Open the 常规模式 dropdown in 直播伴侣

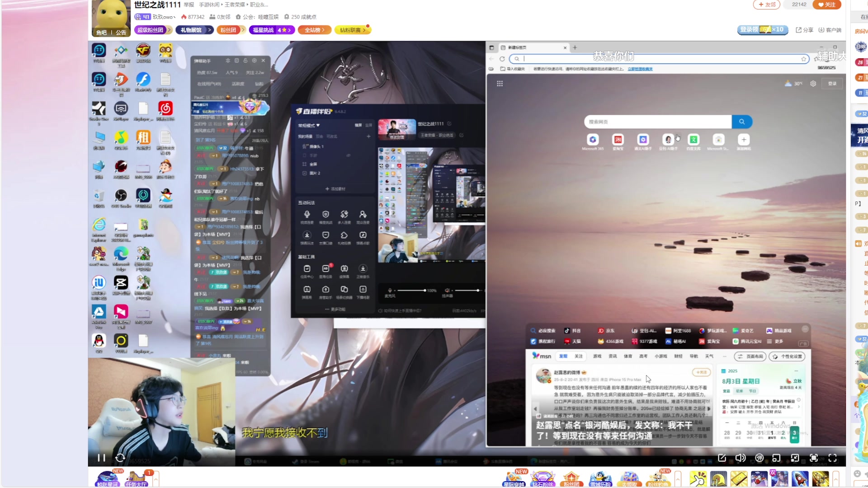click(309, 125)
